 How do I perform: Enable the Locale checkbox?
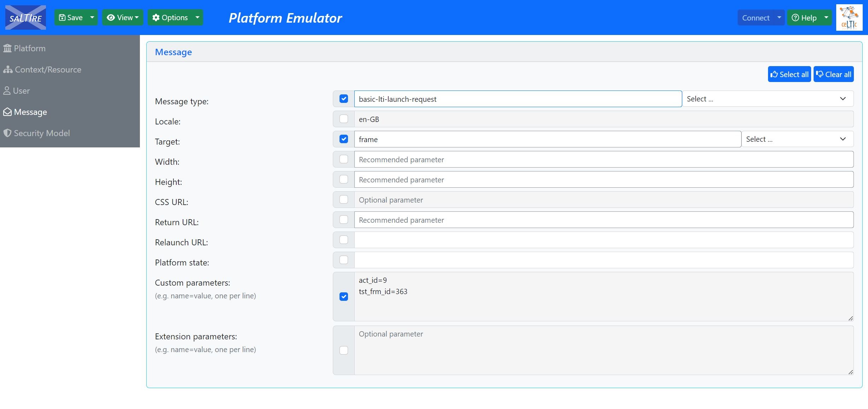(344, 119)
